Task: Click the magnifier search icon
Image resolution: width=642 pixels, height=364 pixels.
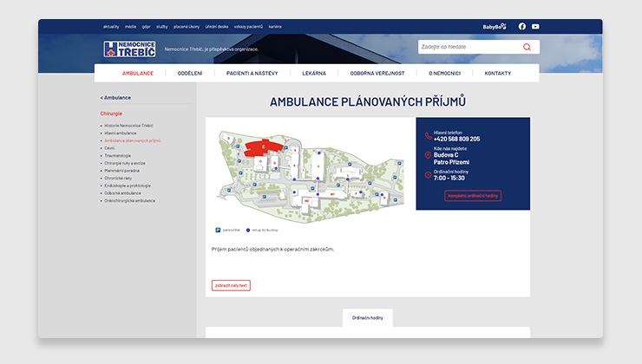Action: (527, 47)
